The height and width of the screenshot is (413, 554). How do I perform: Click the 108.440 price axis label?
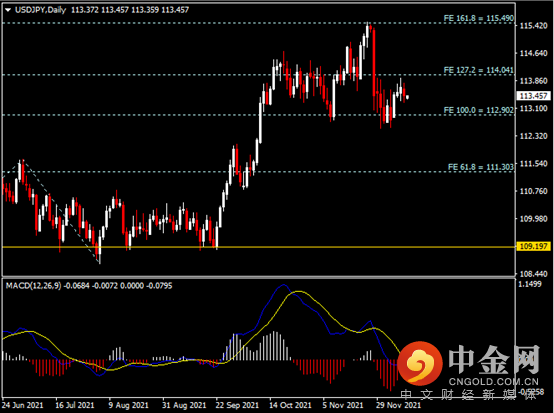point(534,274)
